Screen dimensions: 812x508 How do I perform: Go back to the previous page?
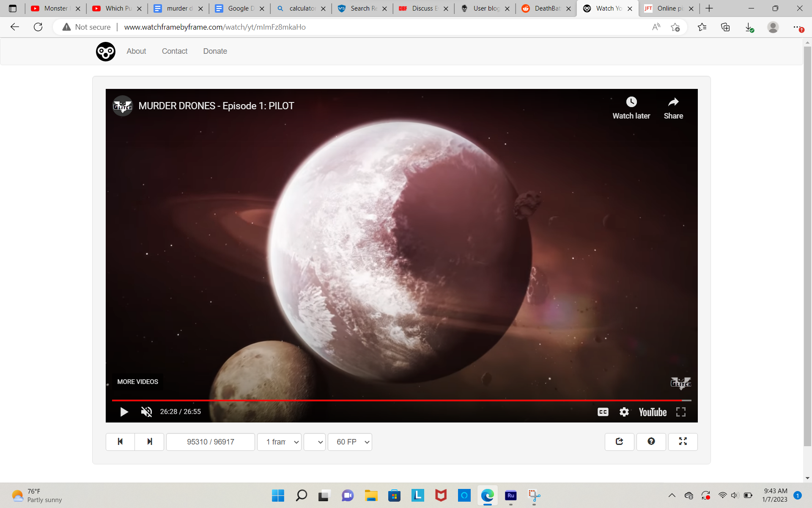pos(15,27)
